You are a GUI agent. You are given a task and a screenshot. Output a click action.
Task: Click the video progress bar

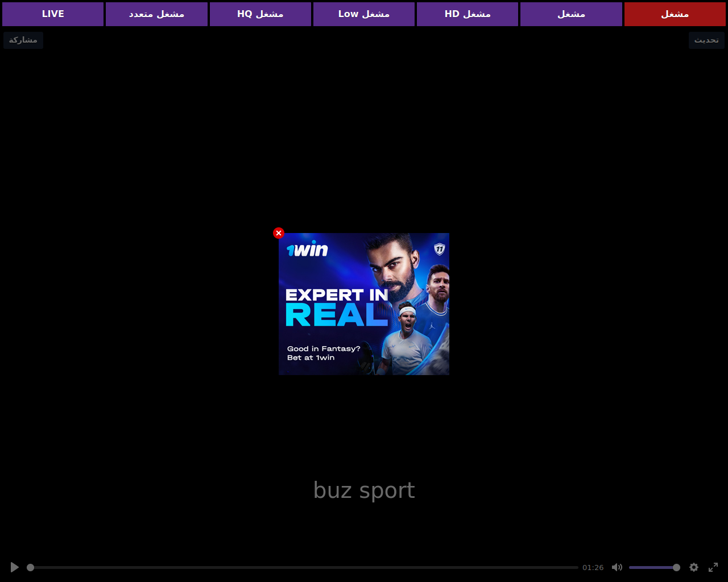(303, 567)
